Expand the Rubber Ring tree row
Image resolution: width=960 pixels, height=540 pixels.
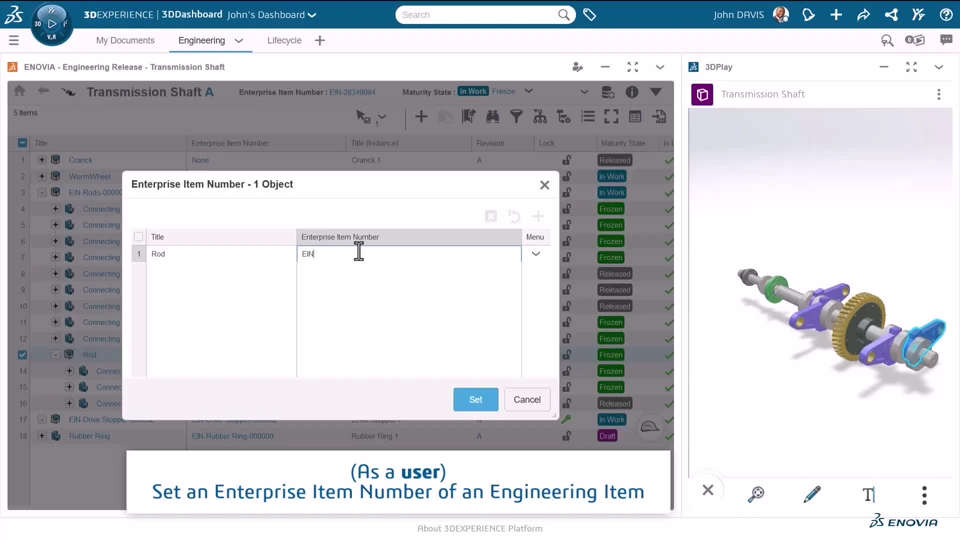pyautogui.click(x=42, y=436)
